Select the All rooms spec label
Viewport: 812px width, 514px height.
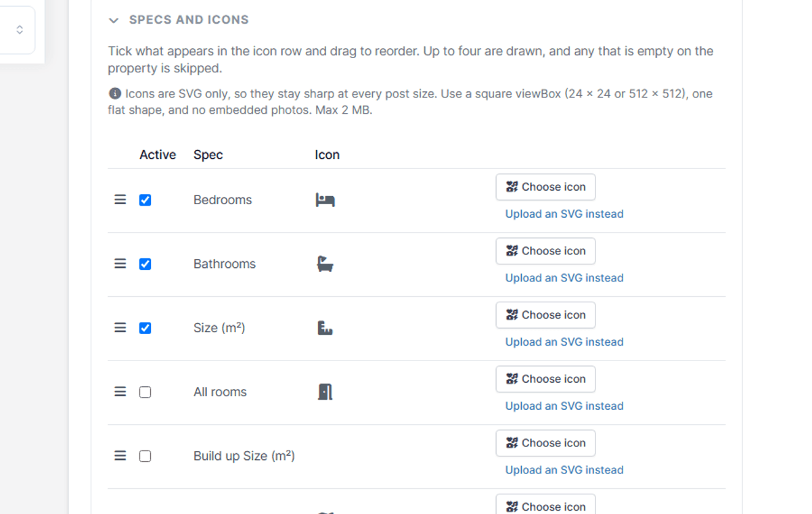pos(220,392)
